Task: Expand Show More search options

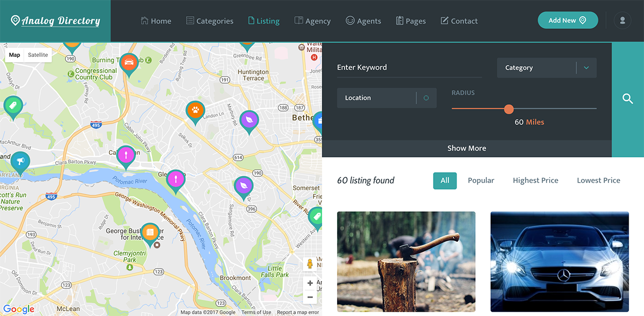Action: coord(467,149)
